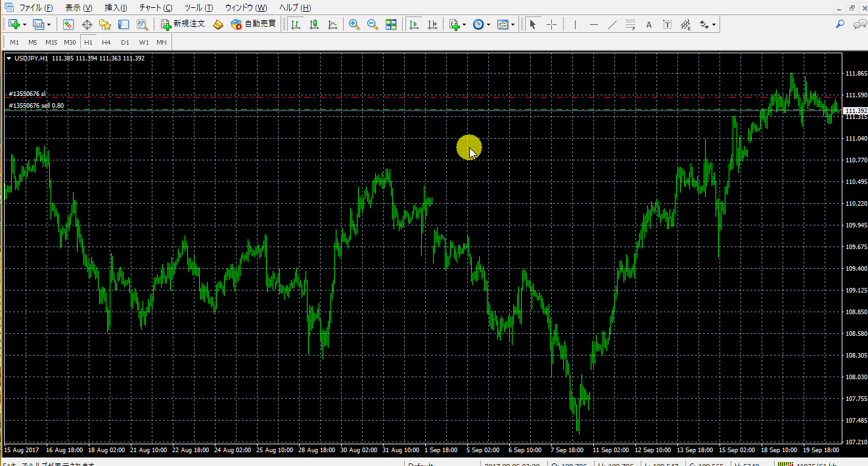
Task: Select the crosshair tool
Action: pos(551,24)
